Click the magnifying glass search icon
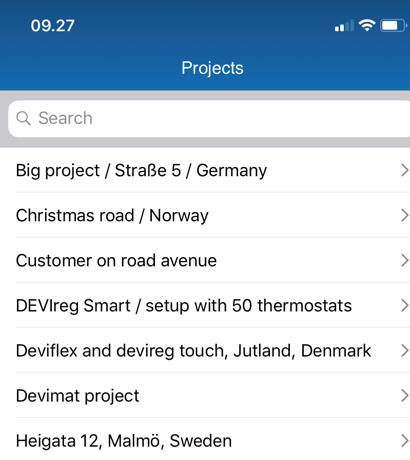The height and width of the screenshot is (460, 410). click(23, 118)
